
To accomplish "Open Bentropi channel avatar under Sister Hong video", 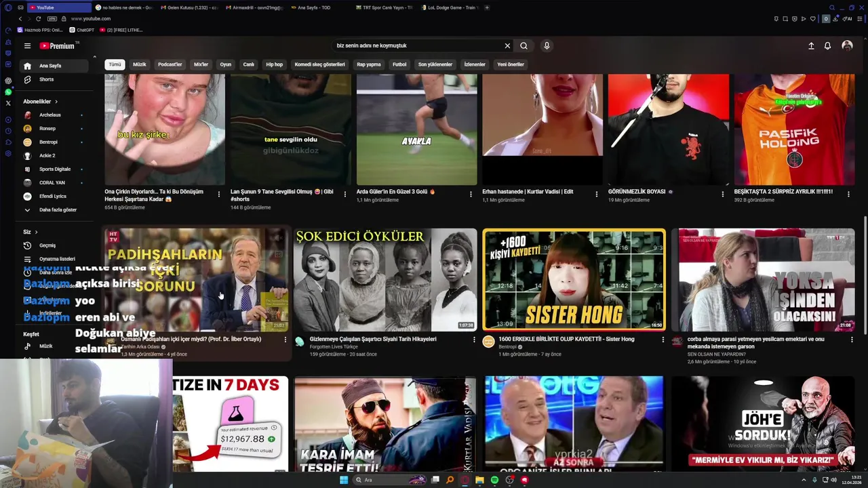I will click(x=488, y=342).
